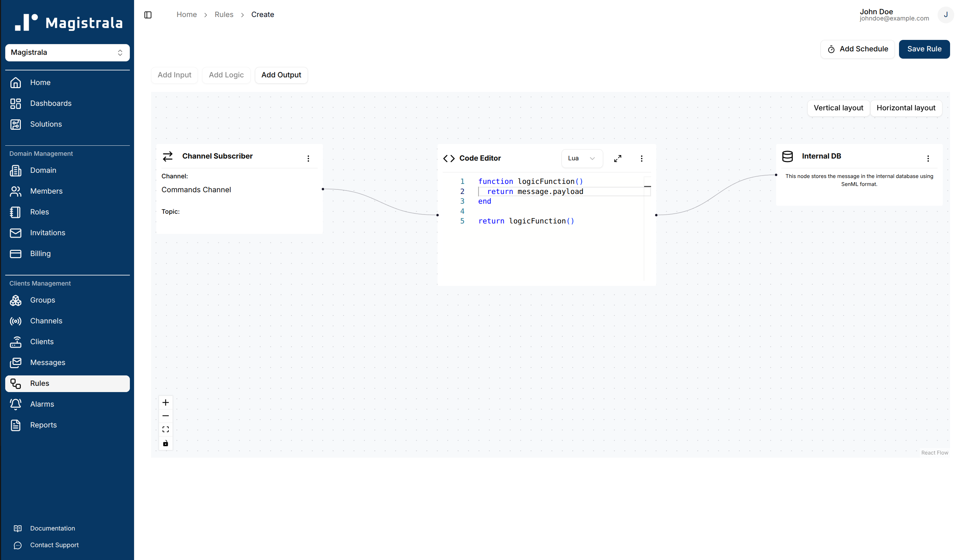This screenshot has width=965, height=560.
Task: Switch to Vertical layout
Action: click(x=839, y=108)
